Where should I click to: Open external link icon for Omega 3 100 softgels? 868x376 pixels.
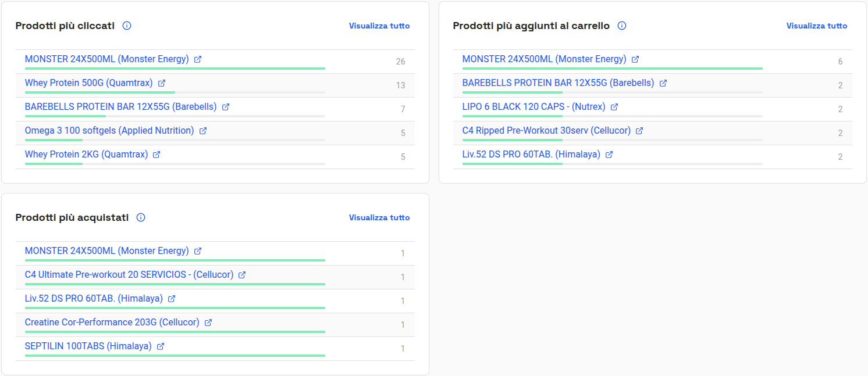[203, 131]
